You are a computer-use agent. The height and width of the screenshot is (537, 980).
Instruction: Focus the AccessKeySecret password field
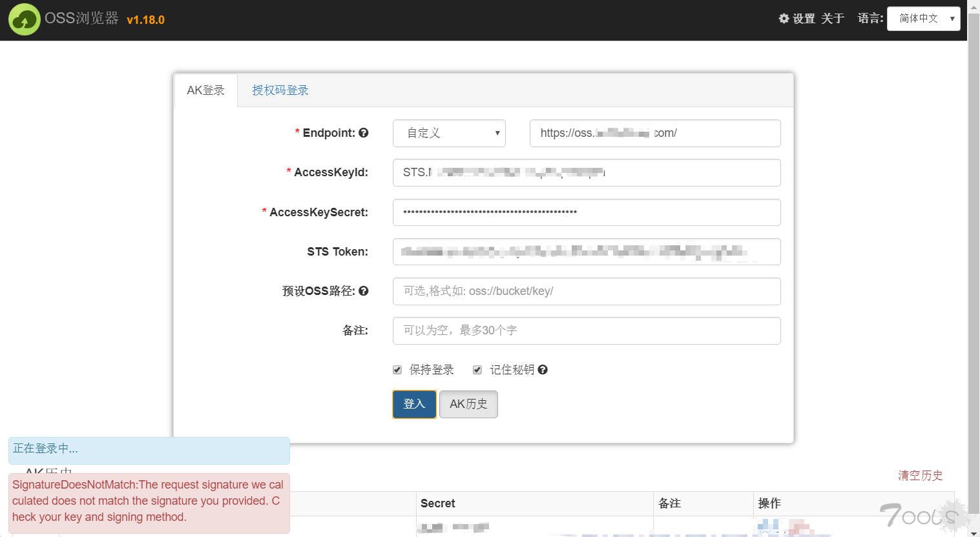point(587,212)
